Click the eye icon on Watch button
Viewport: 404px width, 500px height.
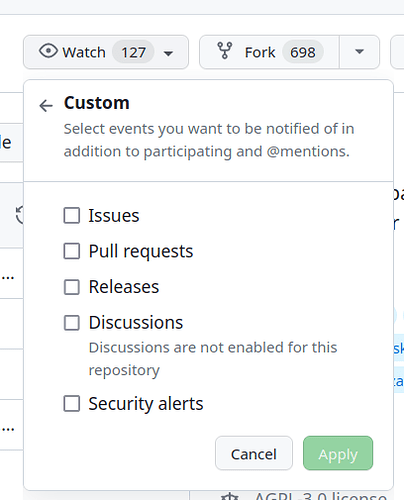(48, 51)
